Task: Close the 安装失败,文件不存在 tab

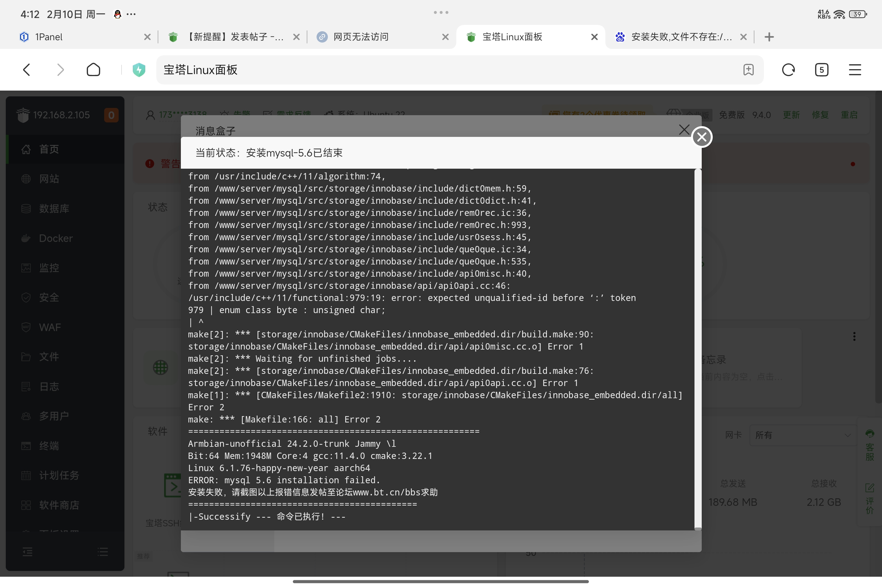Action: click(744, 37)
